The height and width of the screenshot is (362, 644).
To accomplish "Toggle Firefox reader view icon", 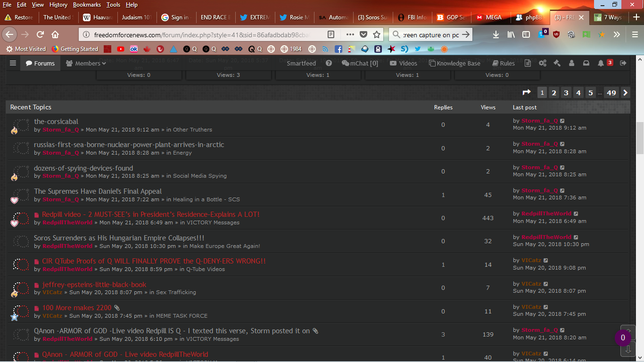I will tap(331, 34).
